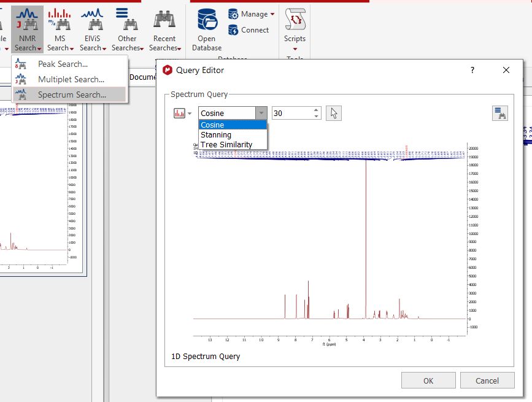Screen dimensions: 532x402
Task: Click the Cancel button in Query Editor
Action: 487,381
